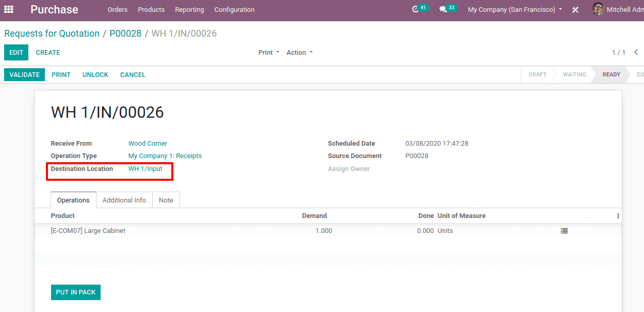Click the Unit of Measure column header
Screen dimensions: 644x312
click(x=462, y=216)
